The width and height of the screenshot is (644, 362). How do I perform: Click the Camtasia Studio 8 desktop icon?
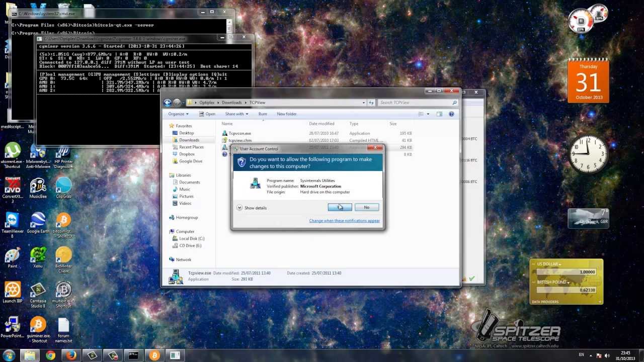[x=38, y=291]
